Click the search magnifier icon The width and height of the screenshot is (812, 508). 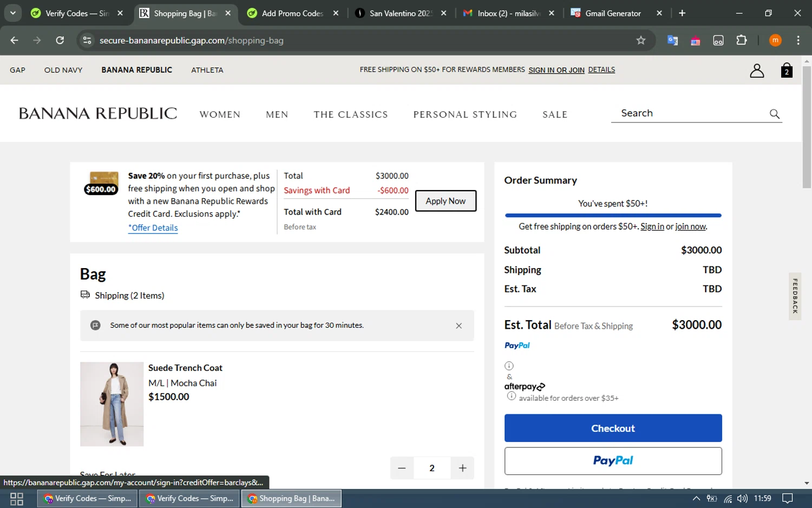(x=775, y=114)
